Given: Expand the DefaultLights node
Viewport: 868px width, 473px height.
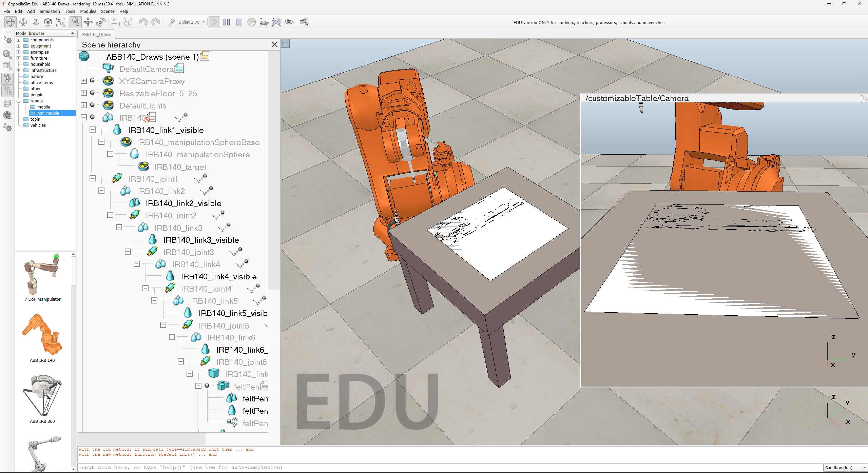Looking at the screenshot, I should (84, 105).
